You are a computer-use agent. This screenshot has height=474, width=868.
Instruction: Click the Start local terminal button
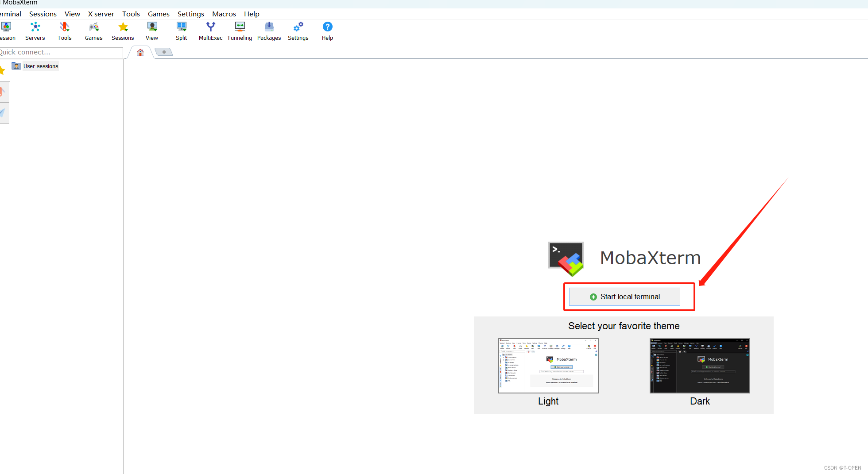click(x=624, y=297)
